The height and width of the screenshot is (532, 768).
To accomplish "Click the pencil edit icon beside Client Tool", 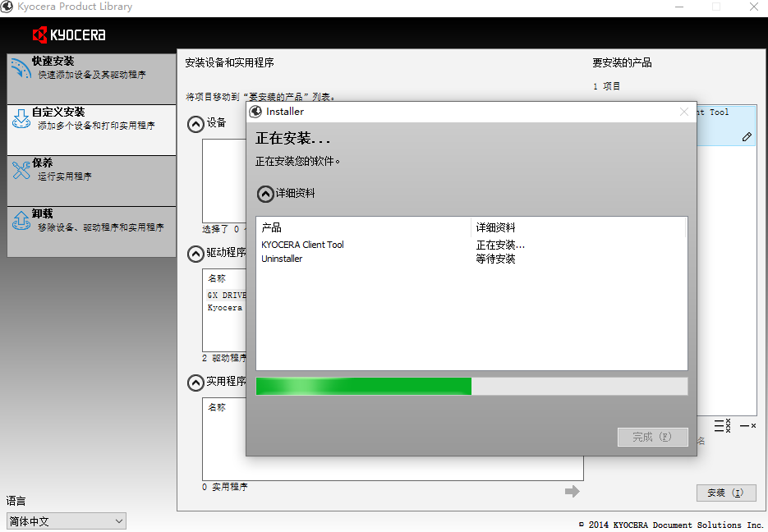I will (x=747, y=137).
